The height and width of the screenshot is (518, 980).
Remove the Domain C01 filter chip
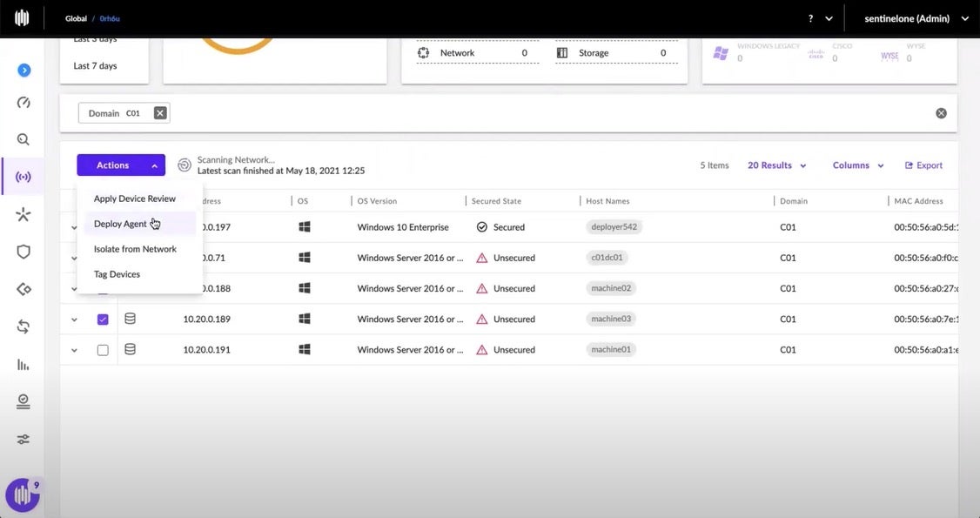pos(160,113)
